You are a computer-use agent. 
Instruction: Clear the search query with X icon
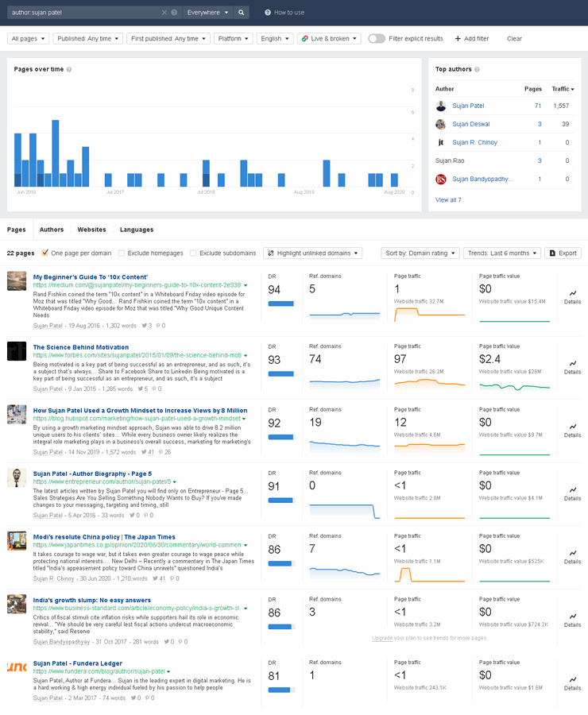[x=164, y=13]
